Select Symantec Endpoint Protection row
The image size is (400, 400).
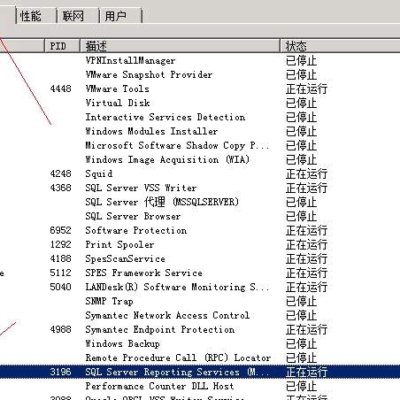(200, 330)
